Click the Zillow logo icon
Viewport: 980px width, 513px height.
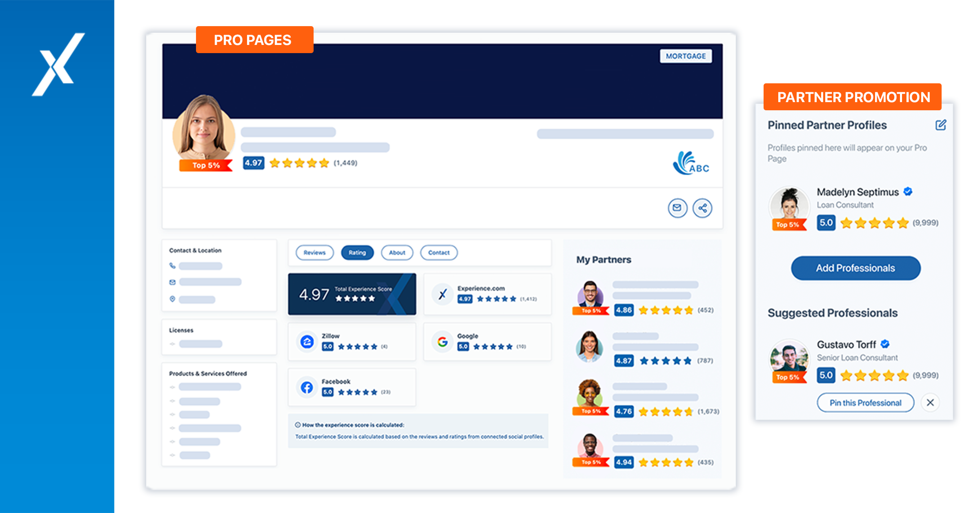click(307, 341)
